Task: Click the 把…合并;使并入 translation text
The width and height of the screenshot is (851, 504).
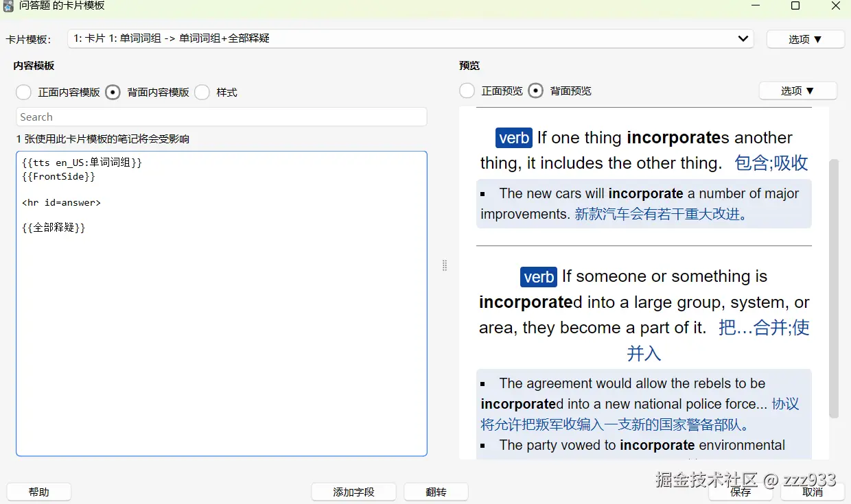Action: (719, 340)
